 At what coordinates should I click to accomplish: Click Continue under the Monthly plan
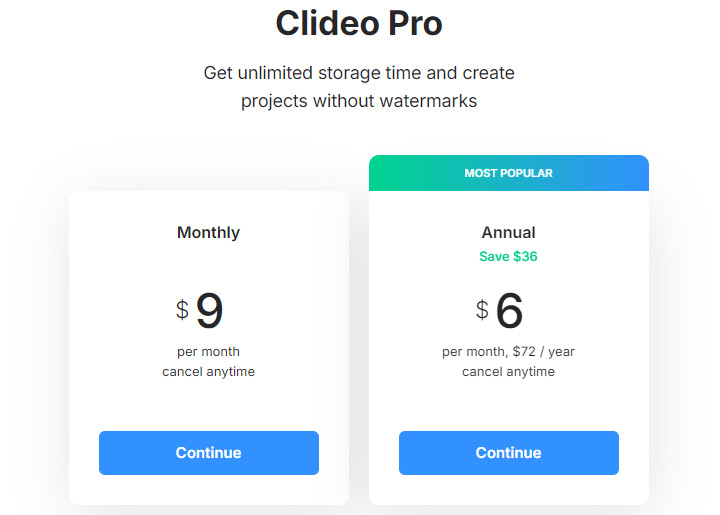coord(208,453)
